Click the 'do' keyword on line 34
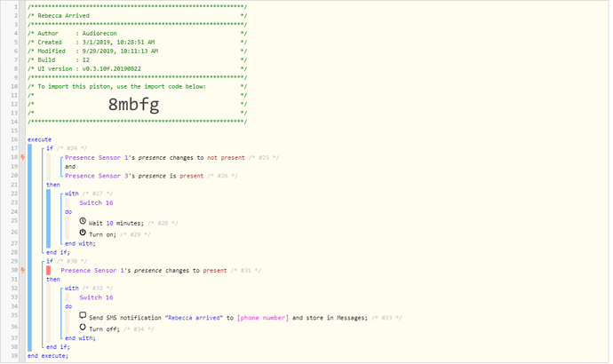The width and height of the screenshot is (613, 364). (68, 306)
